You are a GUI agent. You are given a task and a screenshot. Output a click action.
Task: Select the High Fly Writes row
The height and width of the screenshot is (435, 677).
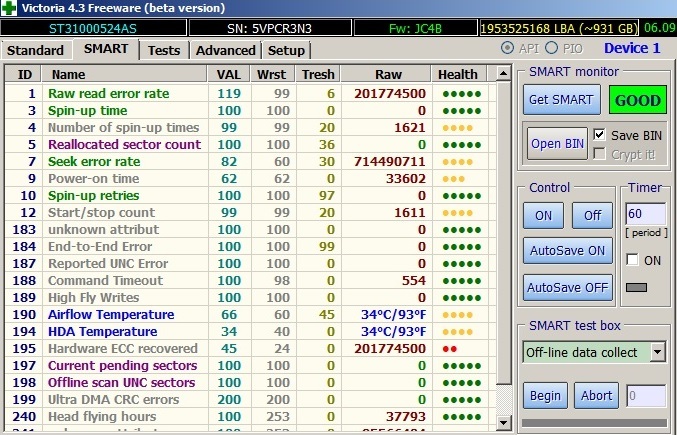point(250,297)
